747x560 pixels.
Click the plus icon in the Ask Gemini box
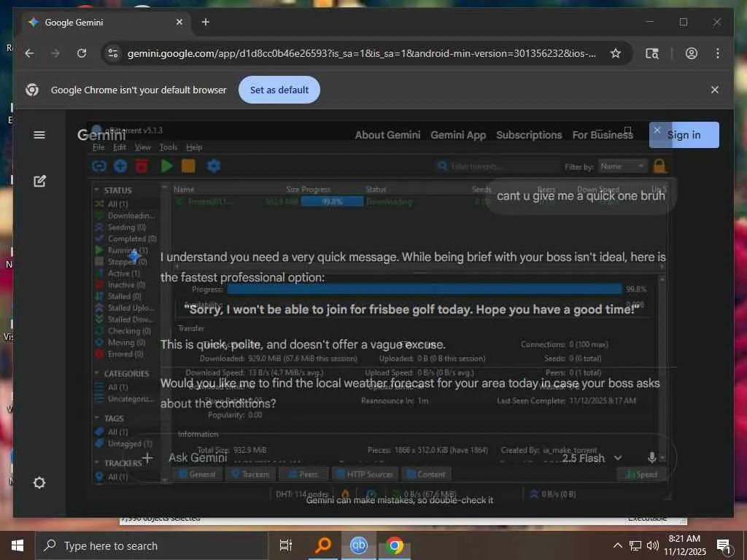pyautogui.click(x=147, y=458)
